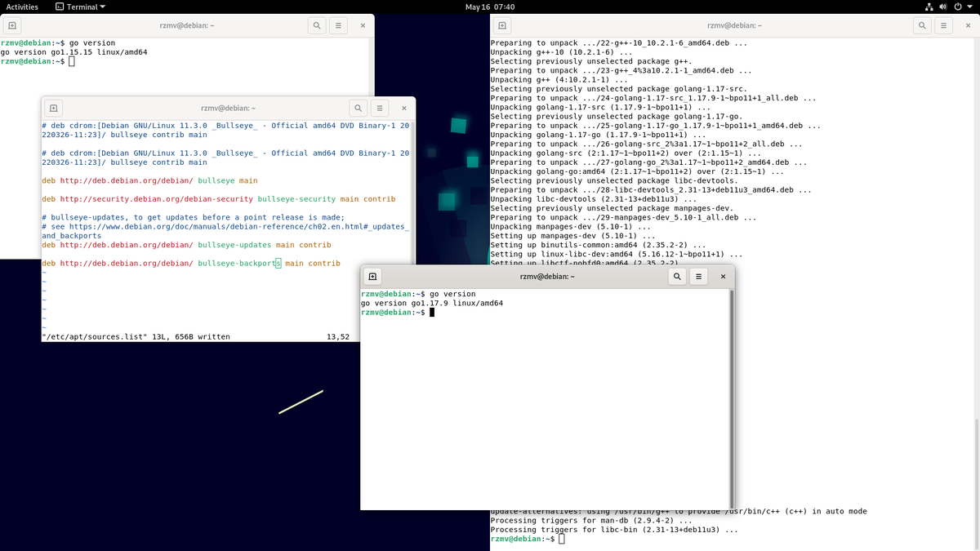Click 'bullseye-updates main contrib' deb line
980x551 pixels.
point(186,245)
